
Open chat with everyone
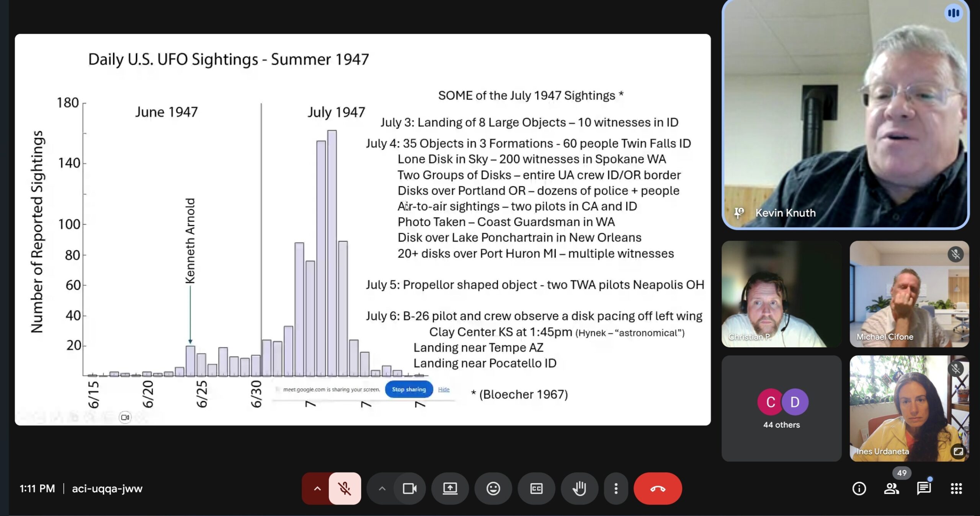923,488
